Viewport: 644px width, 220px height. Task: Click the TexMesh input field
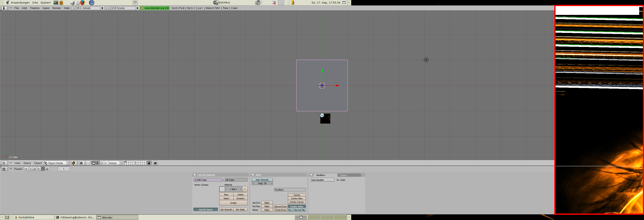[x=290, y=190]
